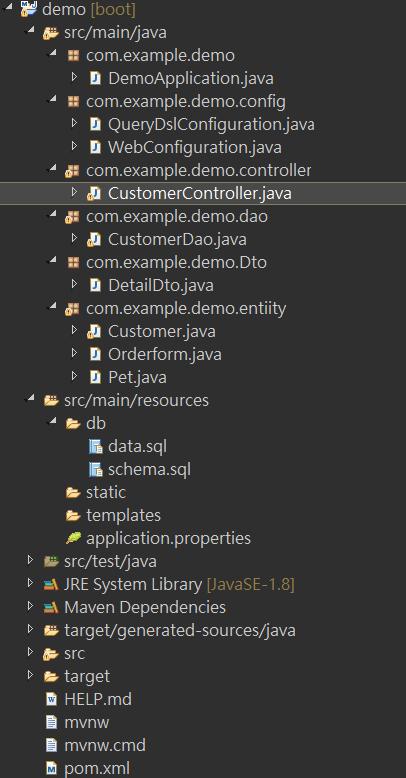The height and width of the screenshot is (778, 406).
Task: Click the demo boot project icon
Action: tap(28, 9)
